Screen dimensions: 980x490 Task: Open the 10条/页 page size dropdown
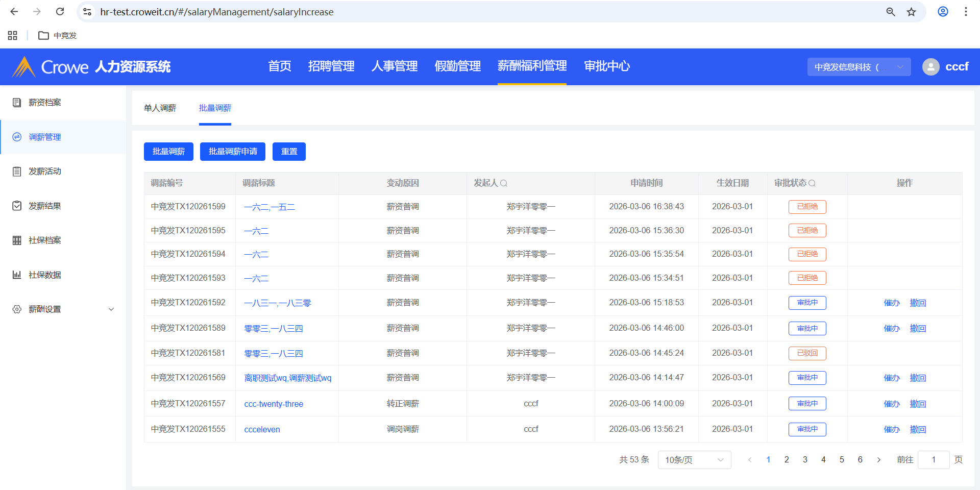point(694,460)
